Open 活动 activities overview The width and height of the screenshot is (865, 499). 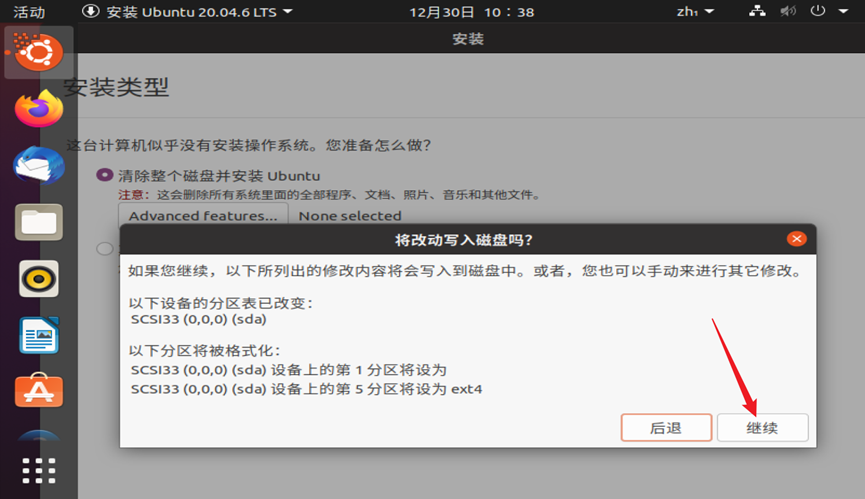coord(29,12)
